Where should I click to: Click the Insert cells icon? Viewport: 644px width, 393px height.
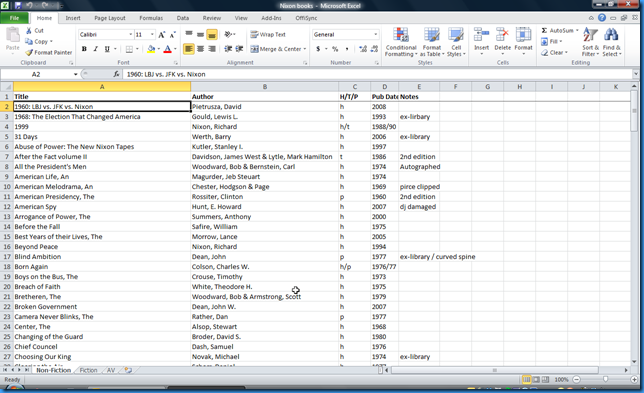click(x=481, y=35)
